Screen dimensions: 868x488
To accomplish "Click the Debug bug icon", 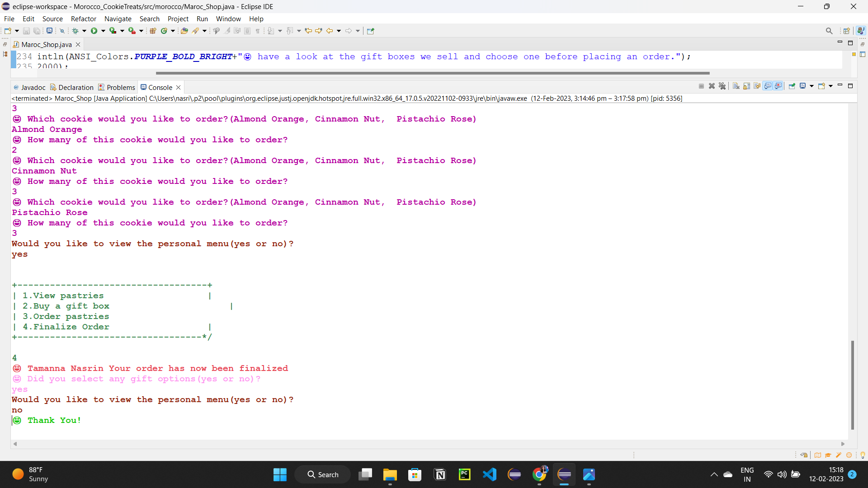I will [x=75, y=31].
